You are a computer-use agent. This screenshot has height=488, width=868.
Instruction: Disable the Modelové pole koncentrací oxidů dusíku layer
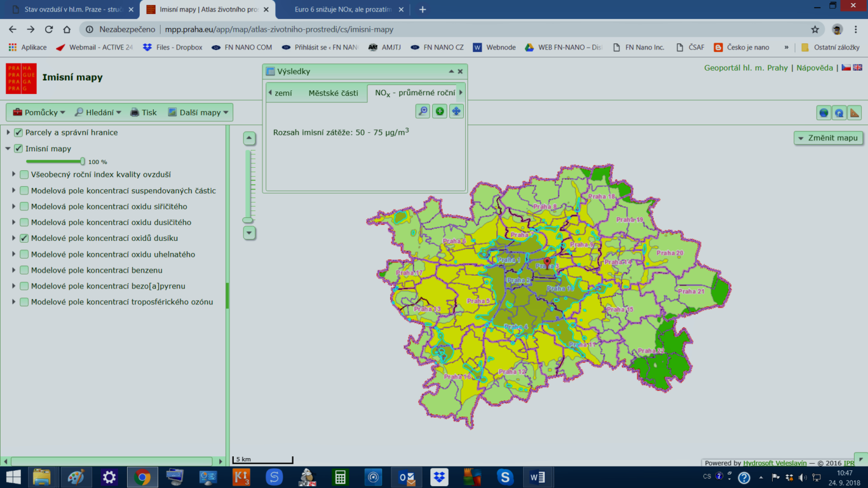point(24,238)
